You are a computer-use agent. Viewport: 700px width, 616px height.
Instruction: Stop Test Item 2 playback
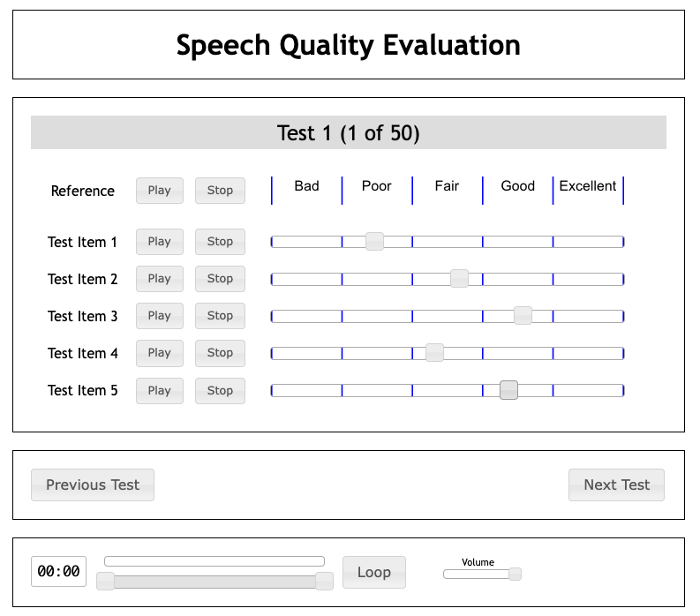pos(220,279)
